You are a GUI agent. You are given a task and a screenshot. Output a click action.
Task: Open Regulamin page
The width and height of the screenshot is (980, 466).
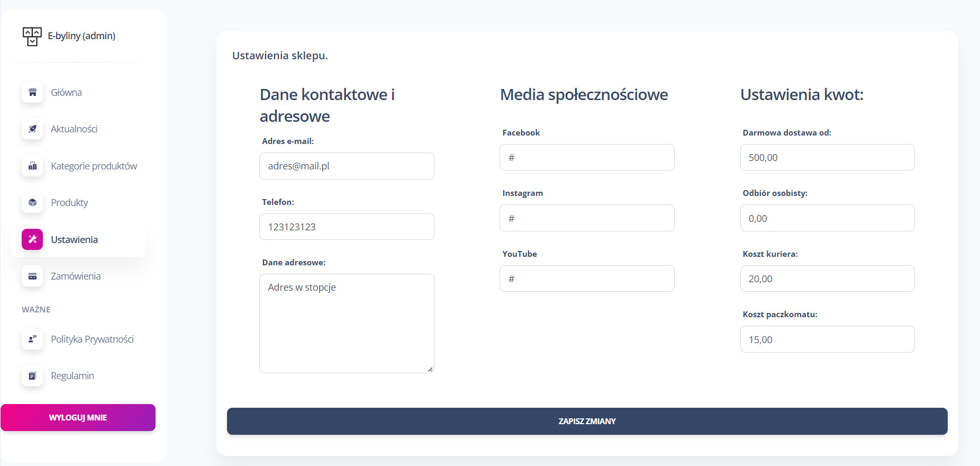click(x=78, y=375)
